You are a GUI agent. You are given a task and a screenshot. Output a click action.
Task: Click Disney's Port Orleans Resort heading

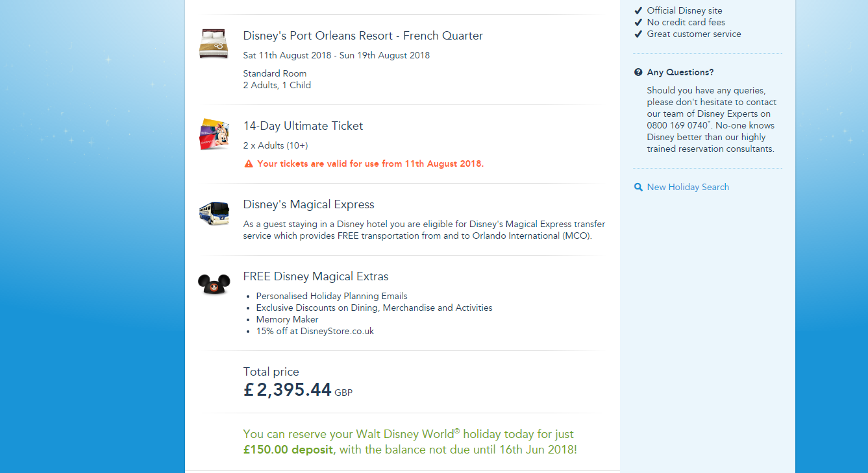363,36
